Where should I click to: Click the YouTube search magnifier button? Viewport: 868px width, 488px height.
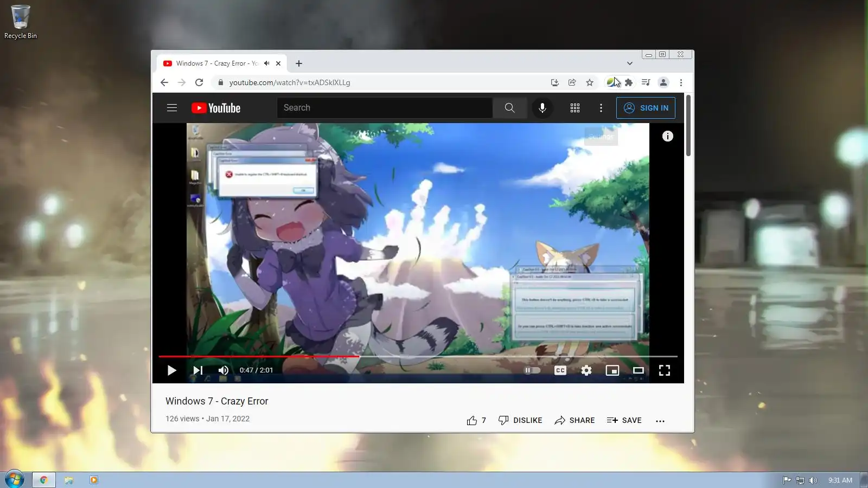click(x=509, y=108)
